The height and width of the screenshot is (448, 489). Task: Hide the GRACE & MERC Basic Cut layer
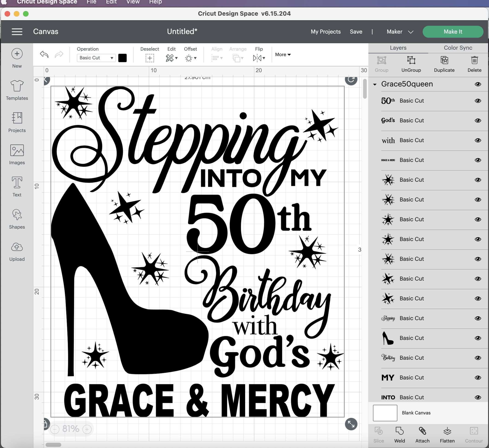(x=478, y=160)
